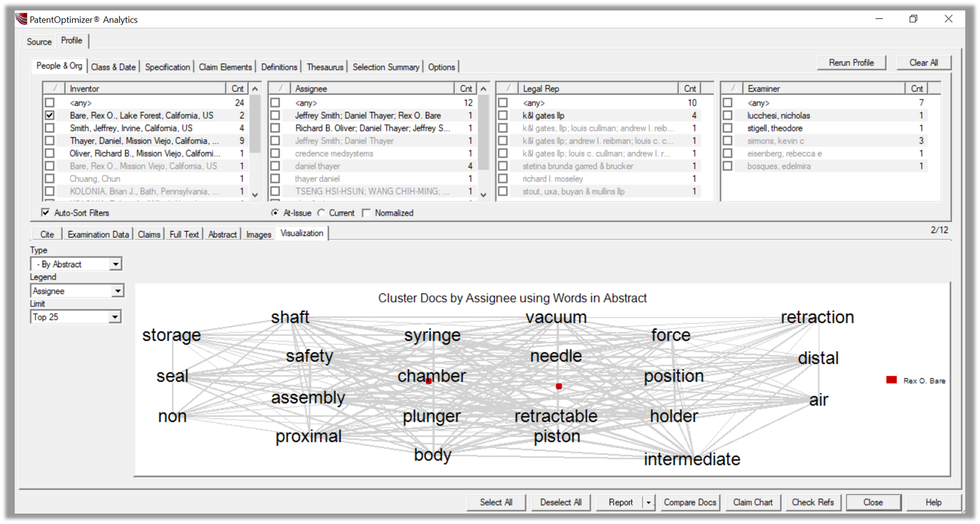Click the red Rex O. Bare legend swatch
Viewport: 980px width, 524px height.
pyautogui.click(x=891, y=380)
